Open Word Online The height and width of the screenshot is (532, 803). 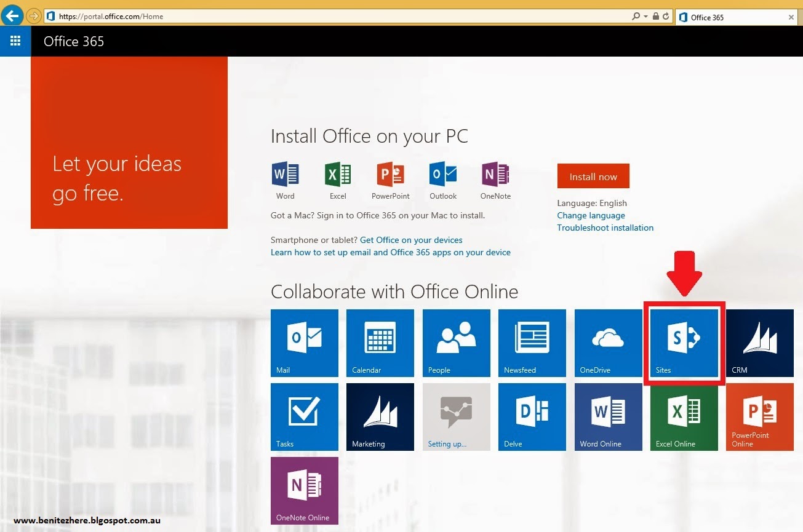coord(608,416)
